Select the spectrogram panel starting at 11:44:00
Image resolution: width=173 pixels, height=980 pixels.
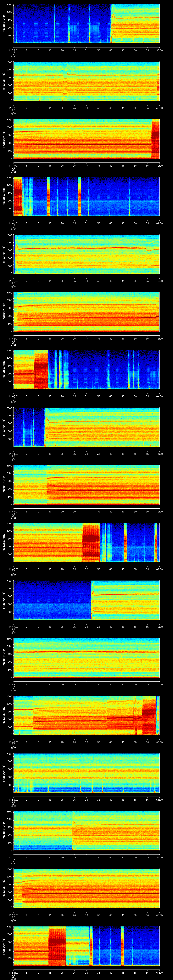click(x=87, y=427)
